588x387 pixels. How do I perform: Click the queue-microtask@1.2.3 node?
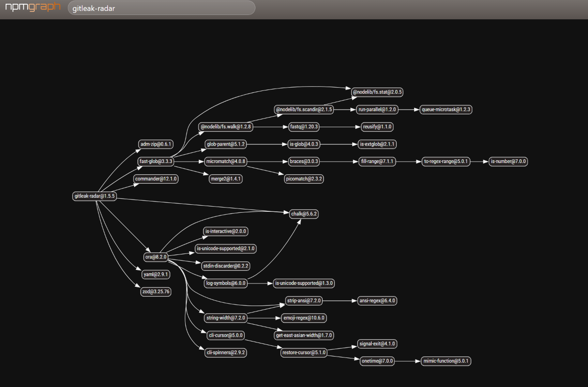[x=446, y=110]
